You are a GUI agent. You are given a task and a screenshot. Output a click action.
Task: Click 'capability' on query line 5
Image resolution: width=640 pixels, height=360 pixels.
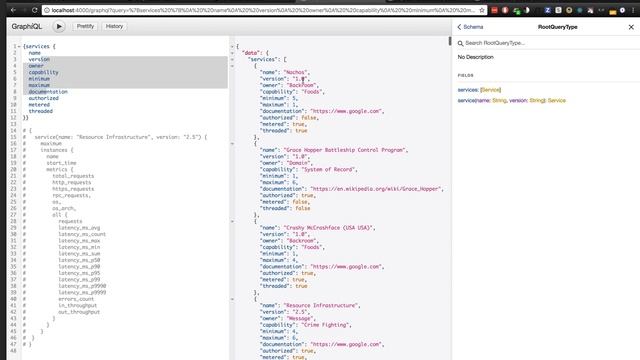tap(44, 72)
